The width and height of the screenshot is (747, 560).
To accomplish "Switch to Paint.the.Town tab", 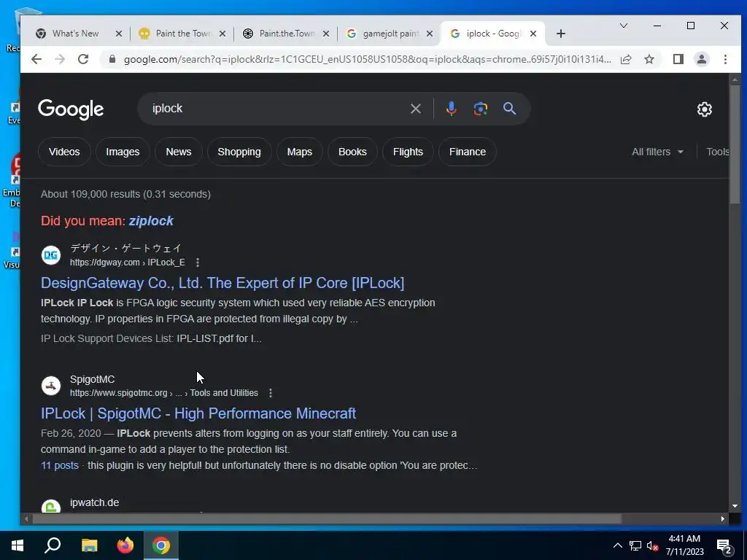I will click(x=287, y=34).
